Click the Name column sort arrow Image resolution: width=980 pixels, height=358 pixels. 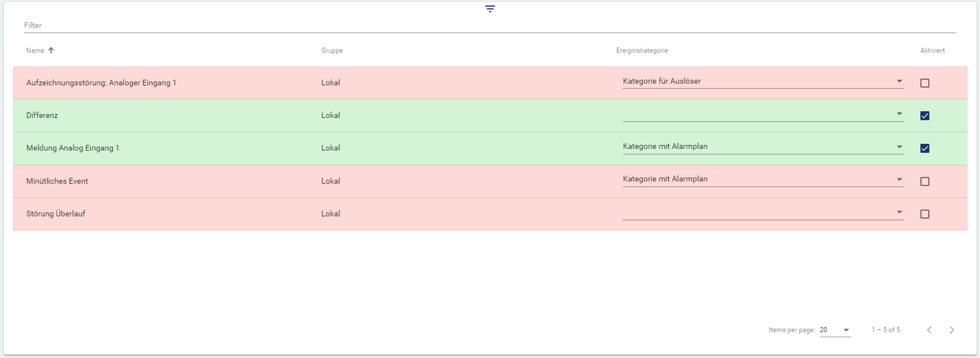51,50
